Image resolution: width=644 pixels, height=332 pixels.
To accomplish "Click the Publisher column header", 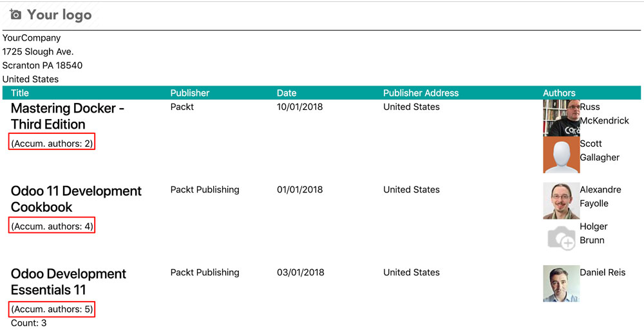I will point(190,93).
